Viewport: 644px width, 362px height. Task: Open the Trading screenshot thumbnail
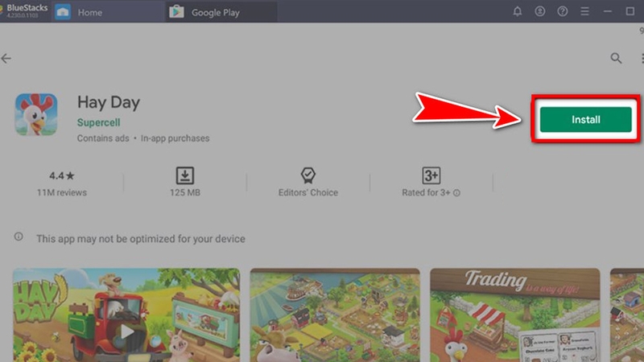click(x=515, y=315)
